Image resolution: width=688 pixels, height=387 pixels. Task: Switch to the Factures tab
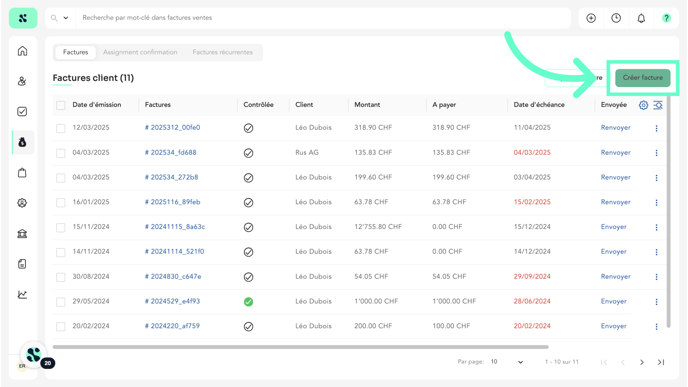point(75,52)
